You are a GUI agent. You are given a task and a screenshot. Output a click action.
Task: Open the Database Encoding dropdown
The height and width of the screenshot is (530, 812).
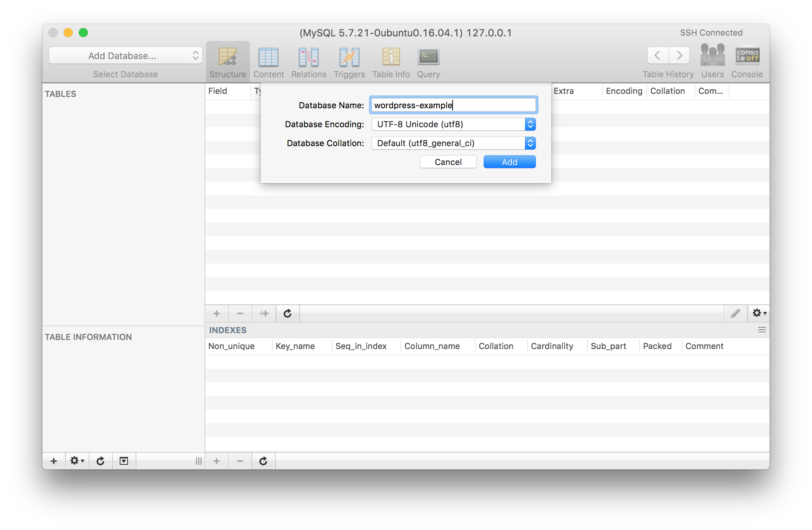click(453, 124)
